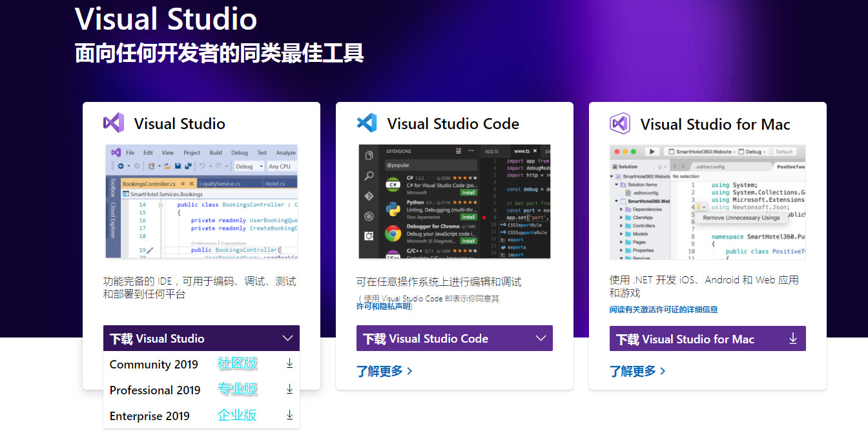Image resolution: width=868 pixels, height=433 pixels.
Task: Click the blue Visual Studio Code logo
Action: tap(367, 123)
